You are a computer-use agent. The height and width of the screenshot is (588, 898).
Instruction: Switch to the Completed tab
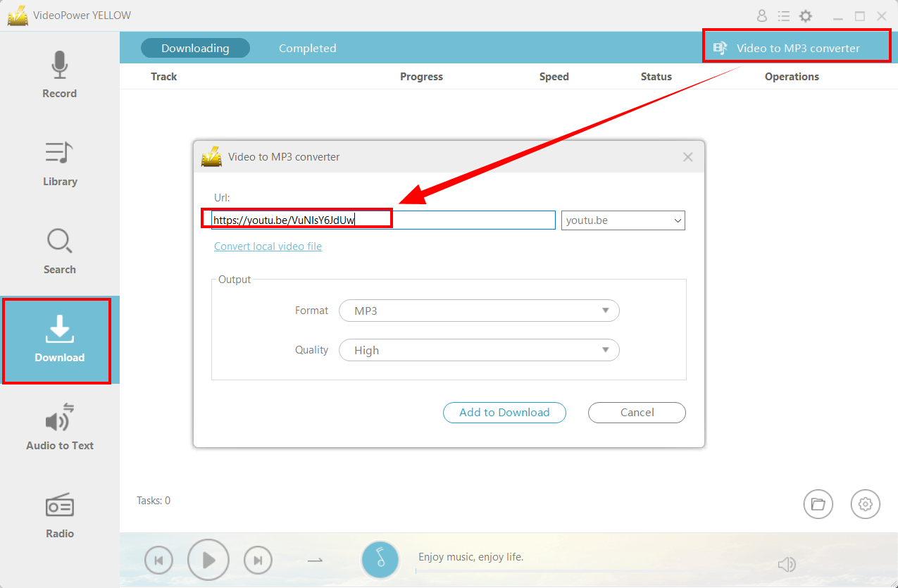(x=308, y=48)
